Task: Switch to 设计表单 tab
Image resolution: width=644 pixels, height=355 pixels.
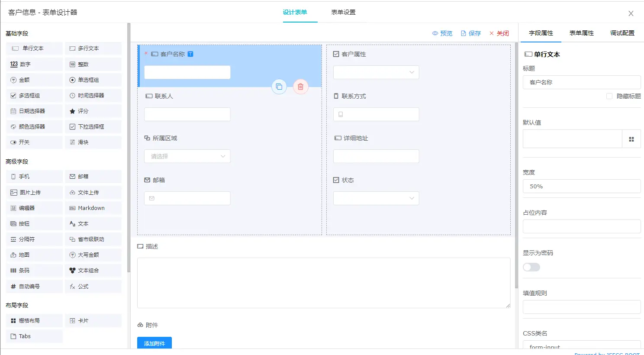Action: click(x=295, y=12)
